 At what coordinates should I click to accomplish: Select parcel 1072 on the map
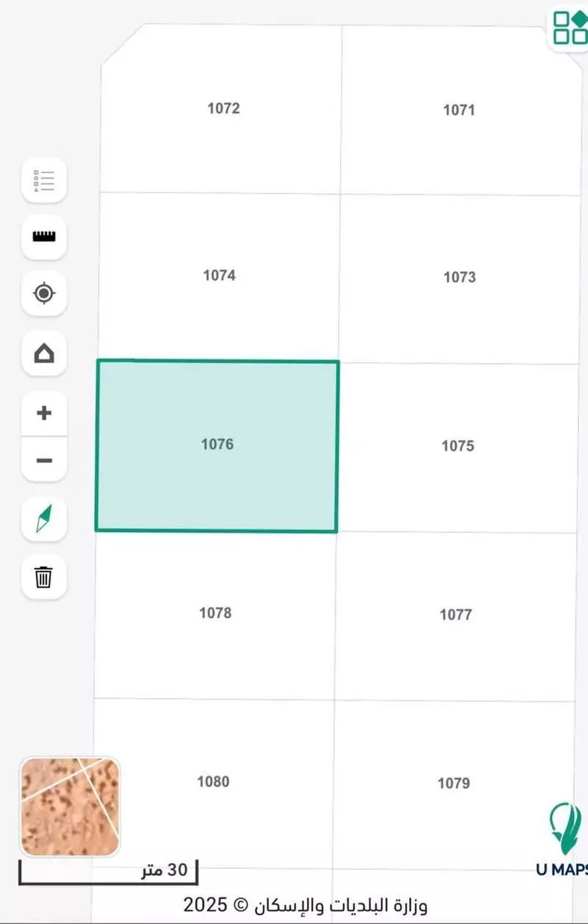point(223,109)
